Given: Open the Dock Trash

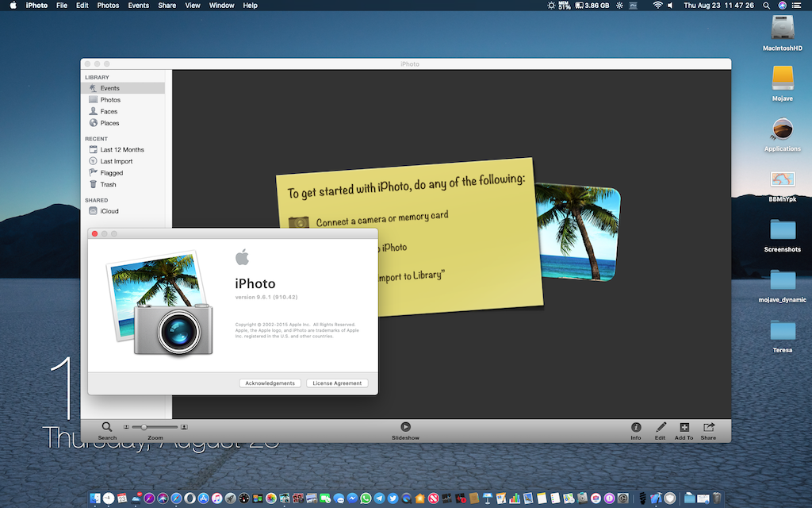Looking at the screenshot, I should 717,498.
